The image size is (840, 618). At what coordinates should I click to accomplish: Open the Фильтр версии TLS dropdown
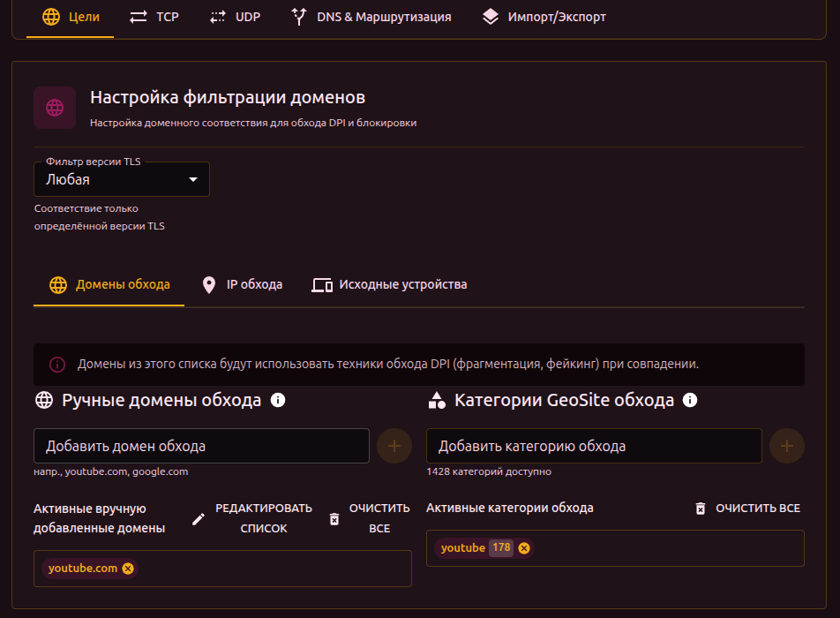pos(122,179)
